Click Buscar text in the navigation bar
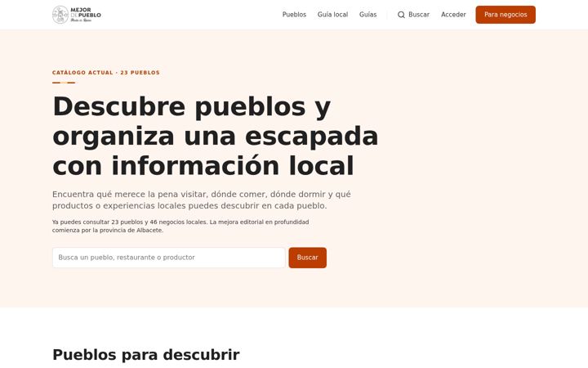 pos(419,15)
